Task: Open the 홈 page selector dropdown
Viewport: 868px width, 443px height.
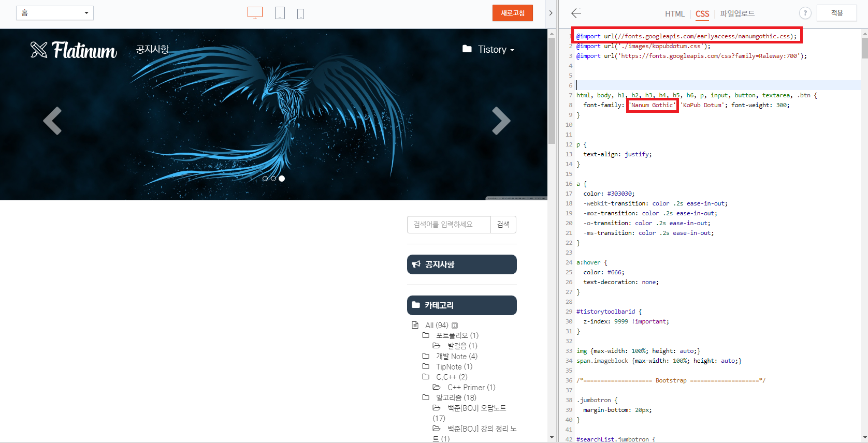Action: coord(55,13)
